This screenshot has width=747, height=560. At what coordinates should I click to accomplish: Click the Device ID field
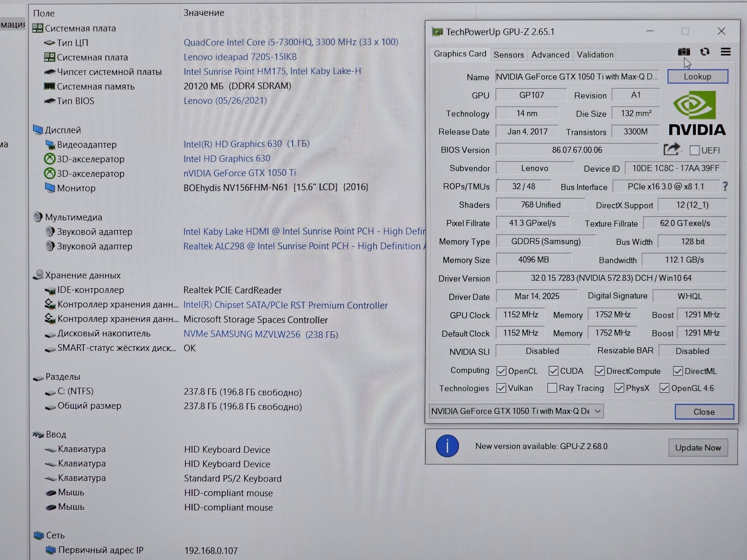tap(675, 168)
